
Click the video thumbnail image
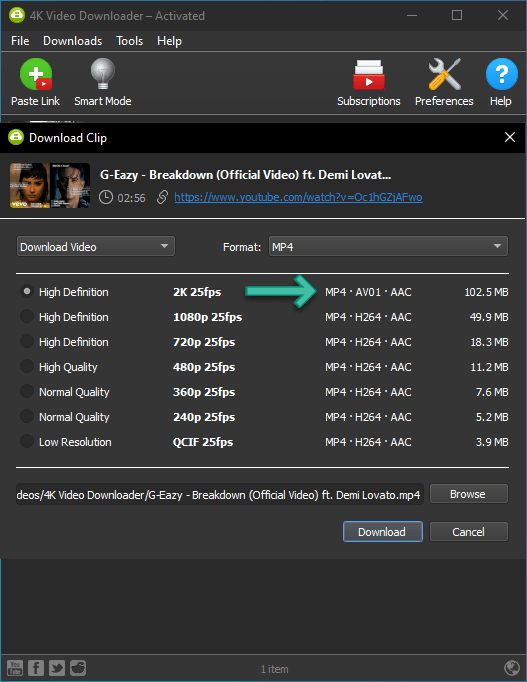coord(50,186)
